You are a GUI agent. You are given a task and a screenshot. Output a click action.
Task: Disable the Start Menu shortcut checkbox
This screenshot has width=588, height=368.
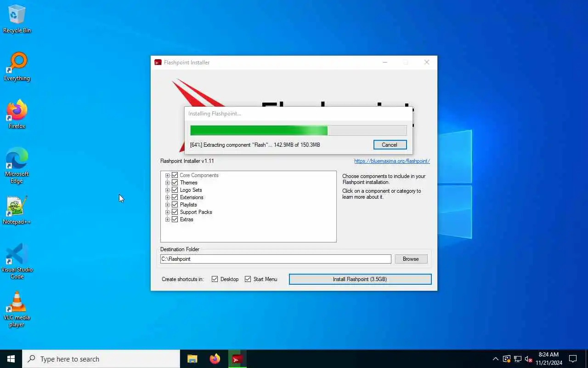pyautogui.click(x=248, y=279)
